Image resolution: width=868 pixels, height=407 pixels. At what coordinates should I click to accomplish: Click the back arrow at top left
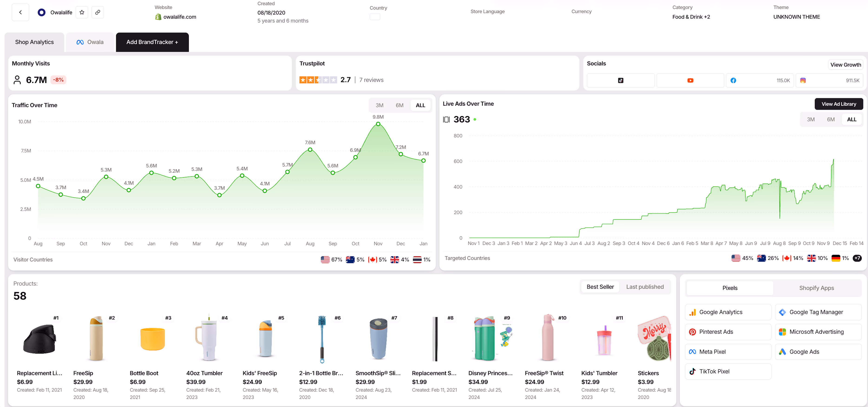[x=20, y=12]
